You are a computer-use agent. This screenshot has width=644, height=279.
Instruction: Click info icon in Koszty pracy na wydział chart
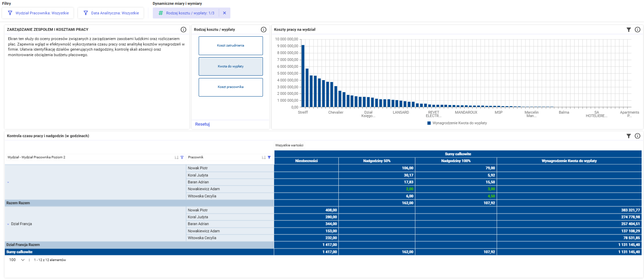(x=638, y=29)
